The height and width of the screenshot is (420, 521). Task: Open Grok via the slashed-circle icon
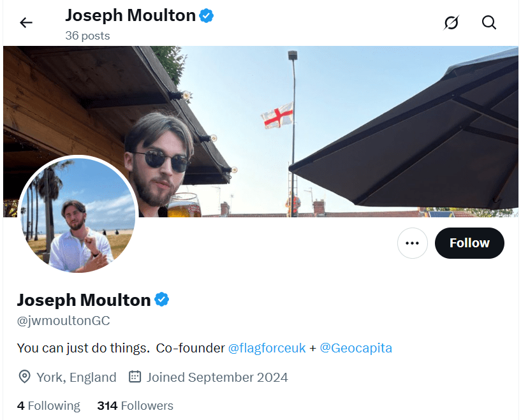(x=451, y=23)
